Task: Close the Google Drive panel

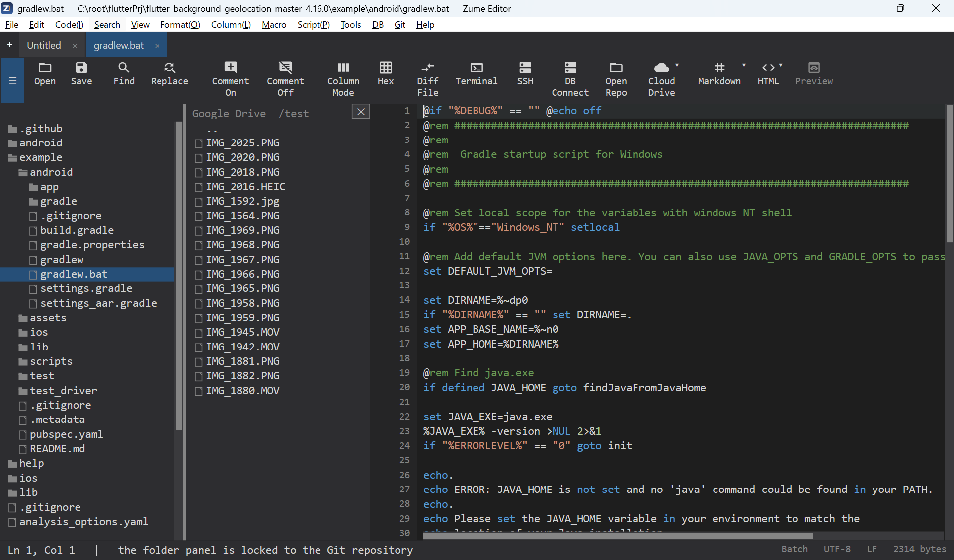Action: point(361,112)
